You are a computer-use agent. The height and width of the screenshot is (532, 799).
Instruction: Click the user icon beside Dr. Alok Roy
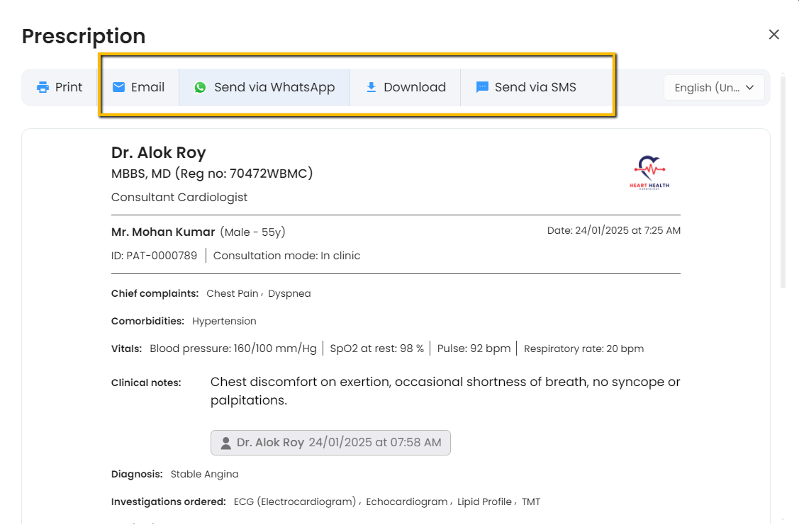(x=225, y=443)
